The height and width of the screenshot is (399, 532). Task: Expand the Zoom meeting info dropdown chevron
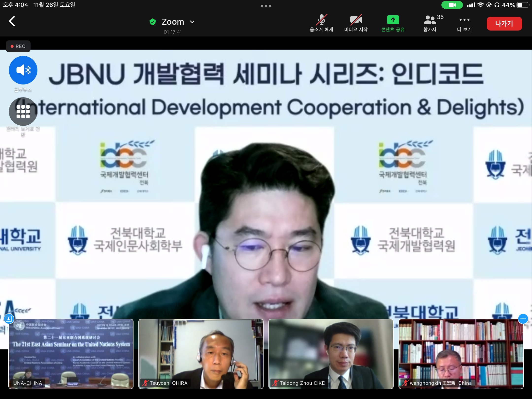coord(192,22)
